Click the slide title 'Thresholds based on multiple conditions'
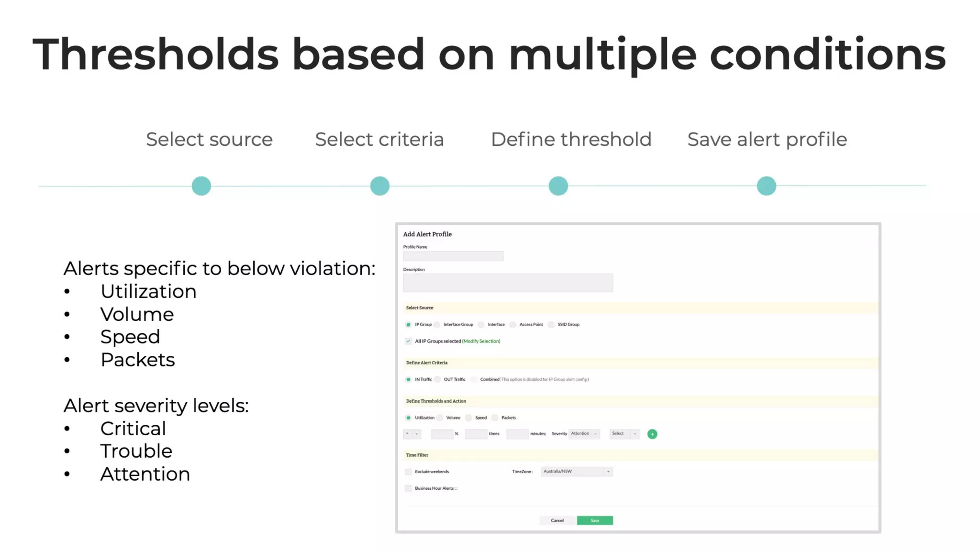The width and height of the screenshot is (980, 551). (x=489, y=55)
